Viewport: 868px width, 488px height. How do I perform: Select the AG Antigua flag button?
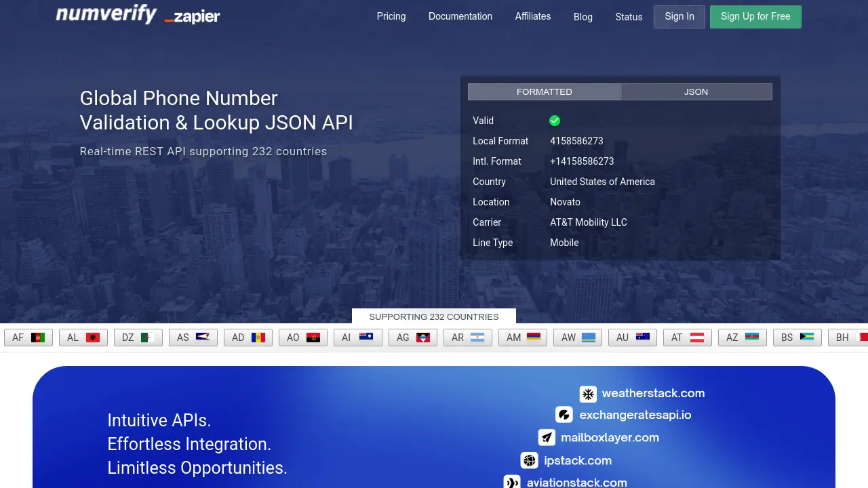413,338
